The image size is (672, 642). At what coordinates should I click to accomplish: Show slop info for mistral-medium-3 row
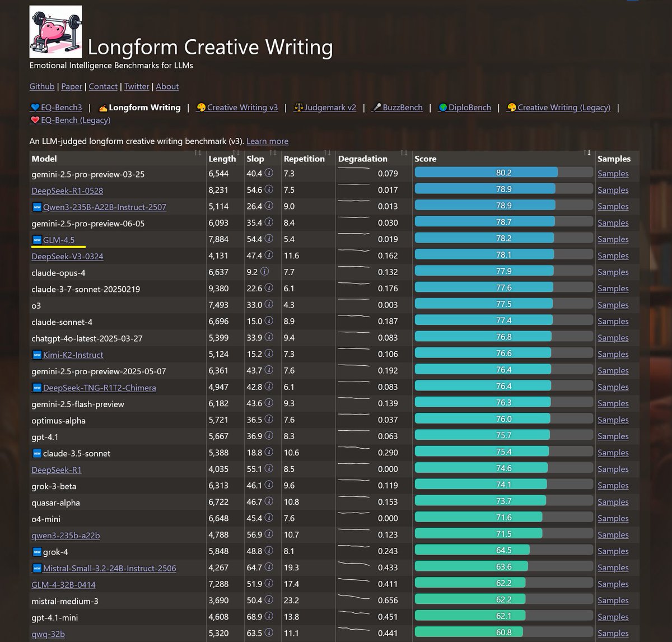(269, 600)
